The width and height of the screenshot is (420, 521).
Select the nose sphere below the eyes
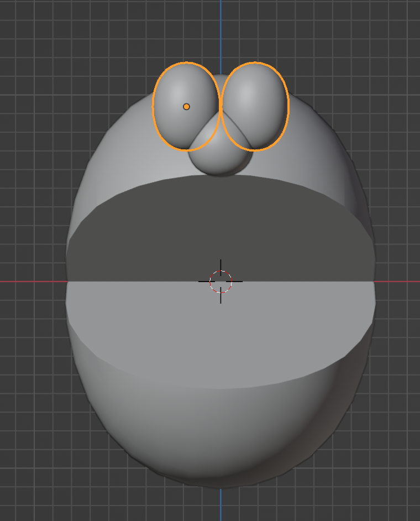[x=221, y=158]
